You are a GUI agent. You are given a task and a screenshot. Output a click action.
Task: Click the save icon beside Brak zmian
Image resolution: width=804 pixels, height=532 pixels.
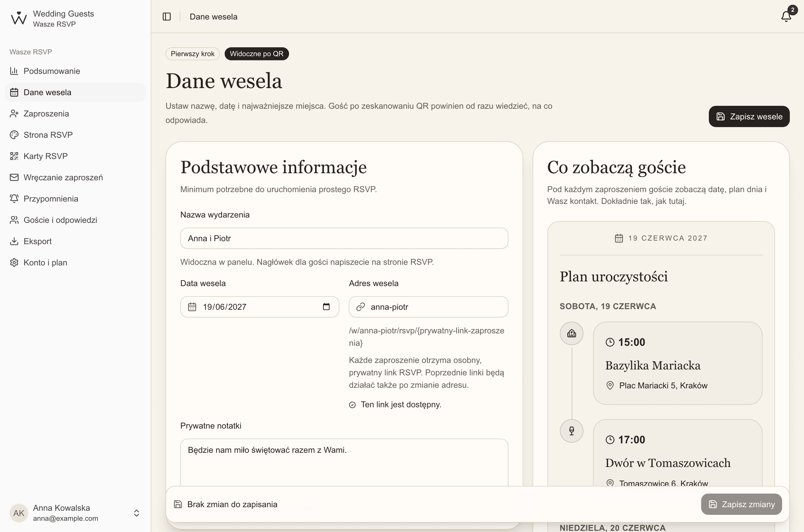(x=178, y=504)
